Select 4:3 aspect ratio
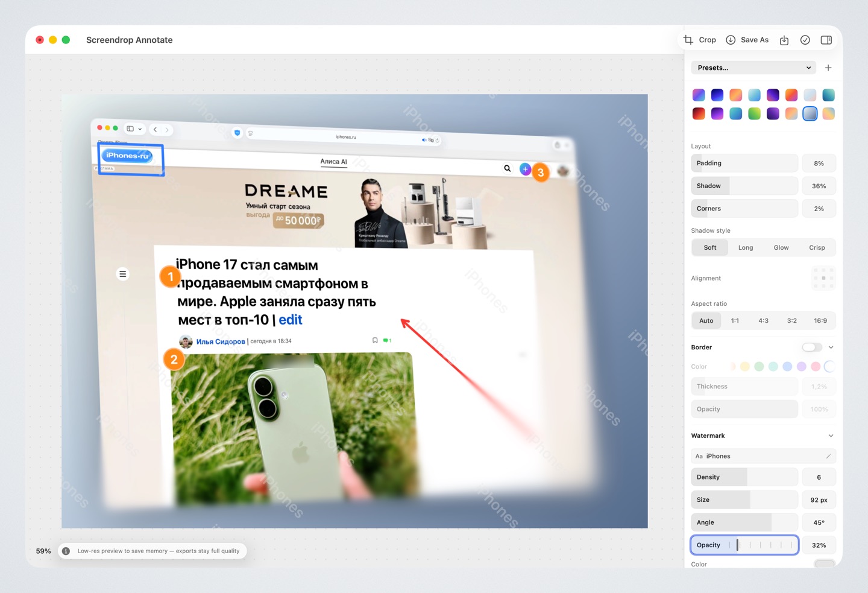This screenshot has height=593, width=868. pos(764,320)
